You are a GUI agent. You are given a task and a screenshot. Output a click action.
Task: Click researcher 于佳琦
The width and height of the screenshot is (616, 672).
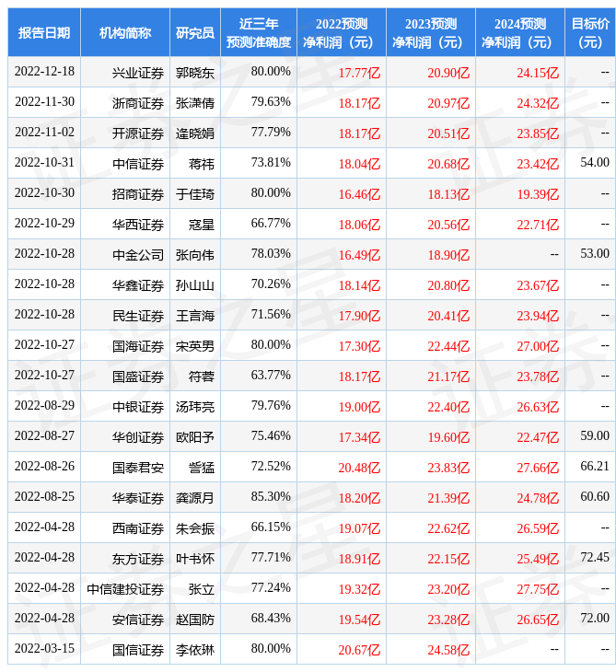tap(195, 194)
